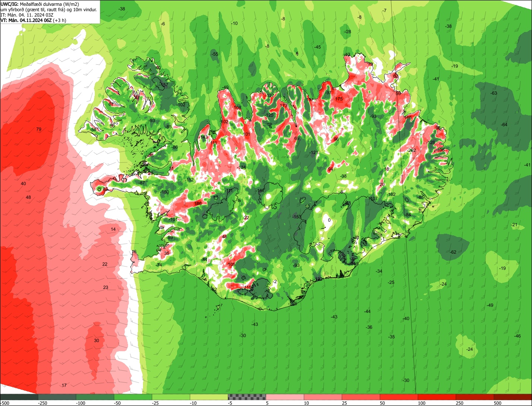Click the dark red legend swatch above 500
532x406 pixels.
click(x=513, y=397)
